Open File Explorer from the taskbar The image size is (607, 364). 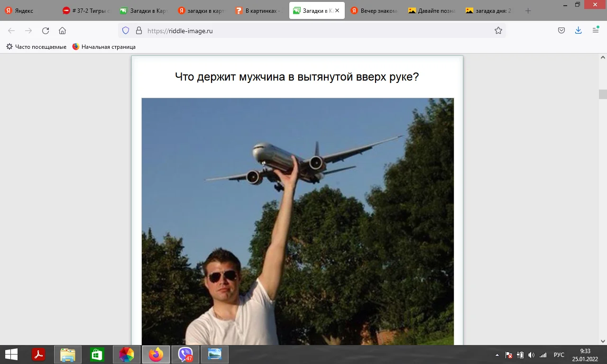(68, 355)
